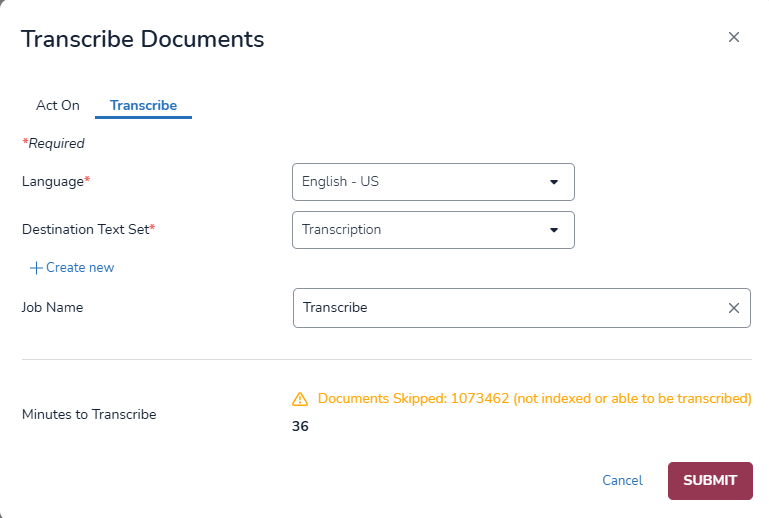The image size is (769, 518).
Task: Click the Language dropdown arrow
Action: 554,182
